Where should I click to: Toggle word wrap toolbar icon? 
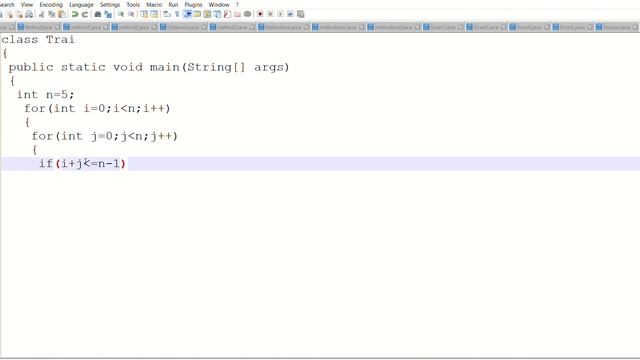point(167,14)
